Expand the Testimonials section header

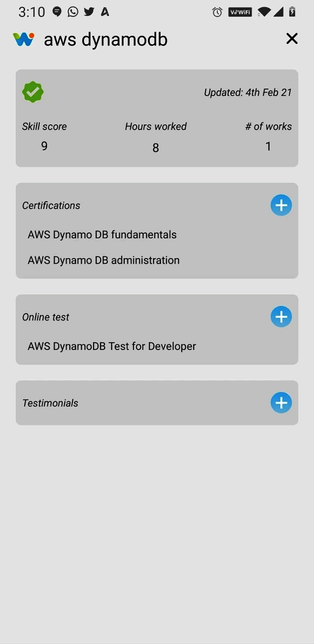(50, 402)
